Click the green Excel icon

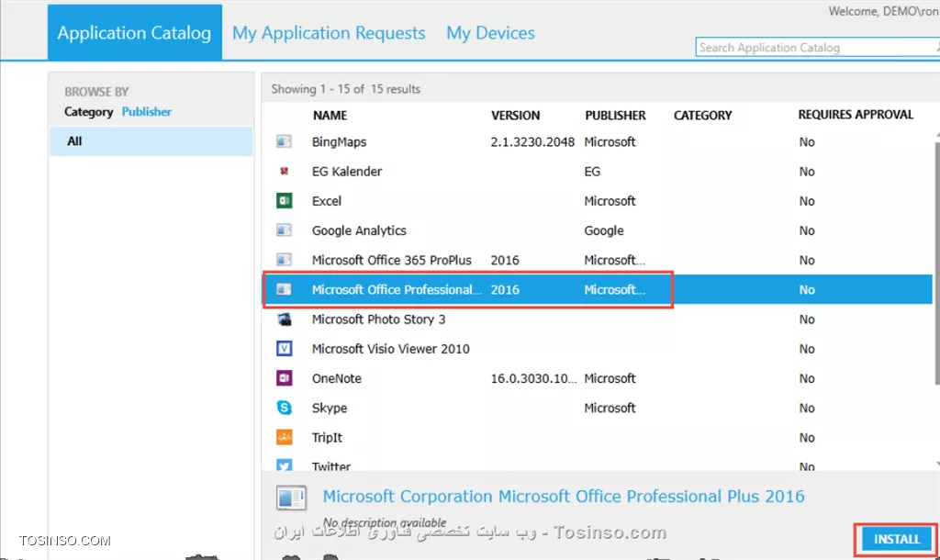[x=284, y=201]
